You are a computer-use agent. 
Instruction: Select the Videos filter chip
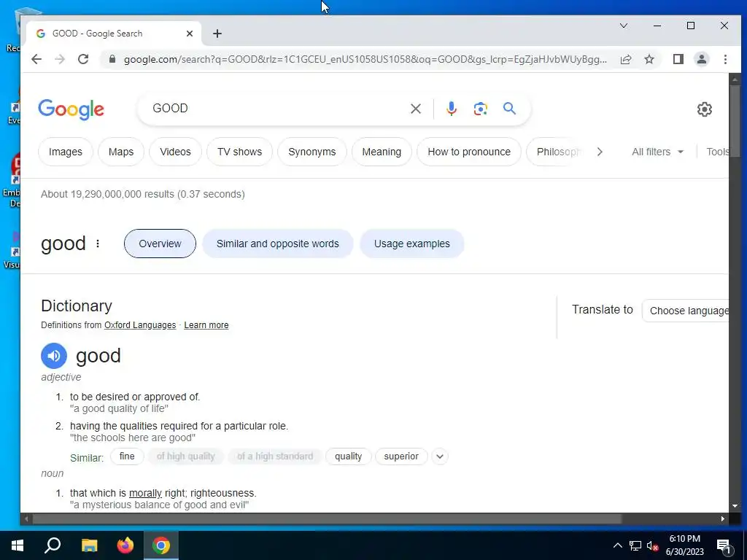[175, 152]
